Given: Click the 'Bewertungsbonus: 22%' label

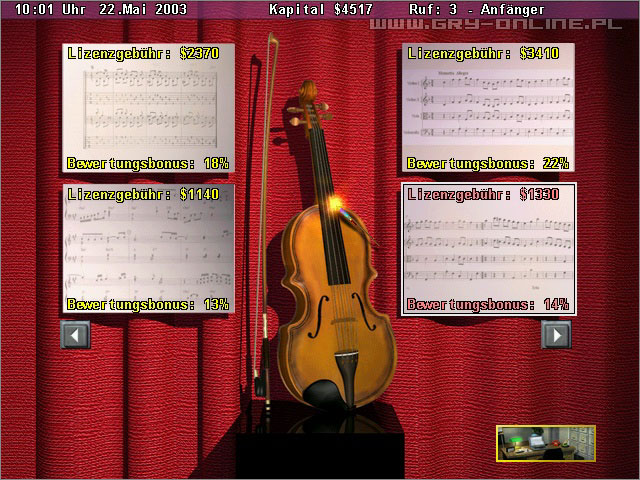Looking at the screenshot, I should coord(488,164).
